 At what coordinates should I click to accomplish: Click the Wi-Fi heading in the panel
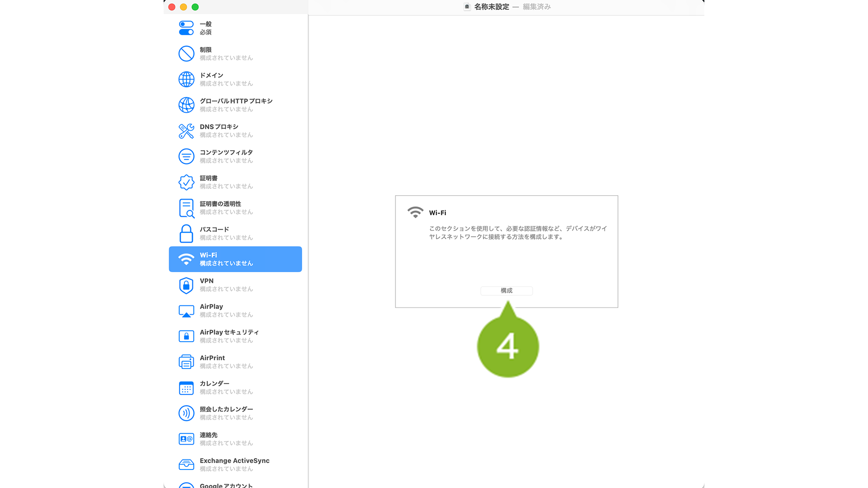[437, 213]
